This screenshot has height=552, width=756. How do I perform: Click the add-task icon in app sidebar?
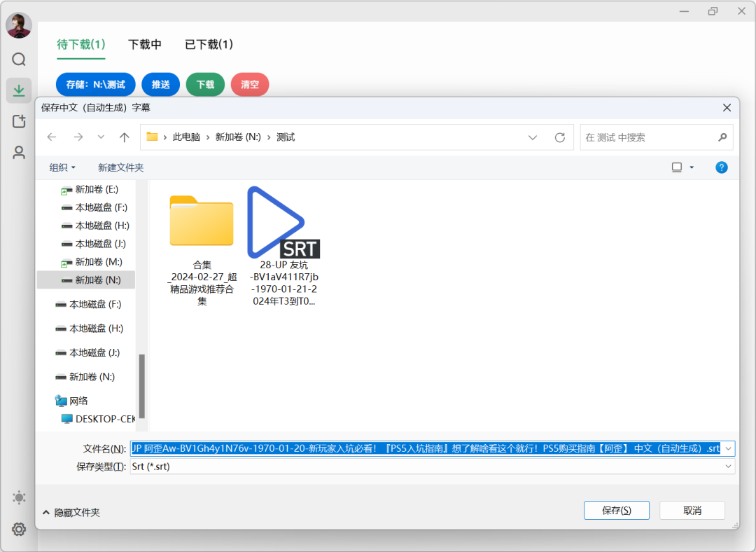pos(19,121)
